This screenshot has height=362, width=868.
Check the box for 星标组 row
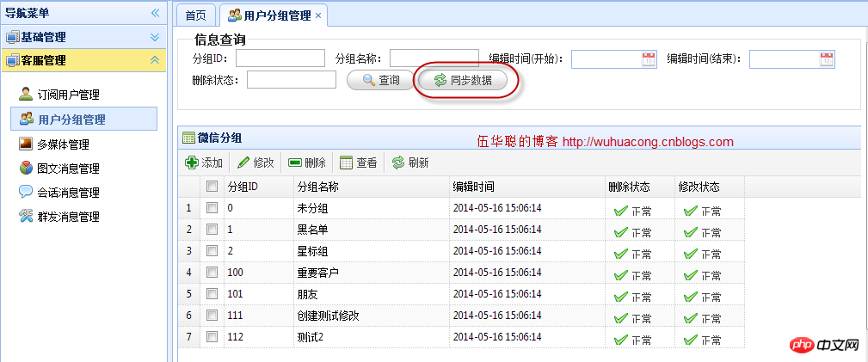pos(212,251)
